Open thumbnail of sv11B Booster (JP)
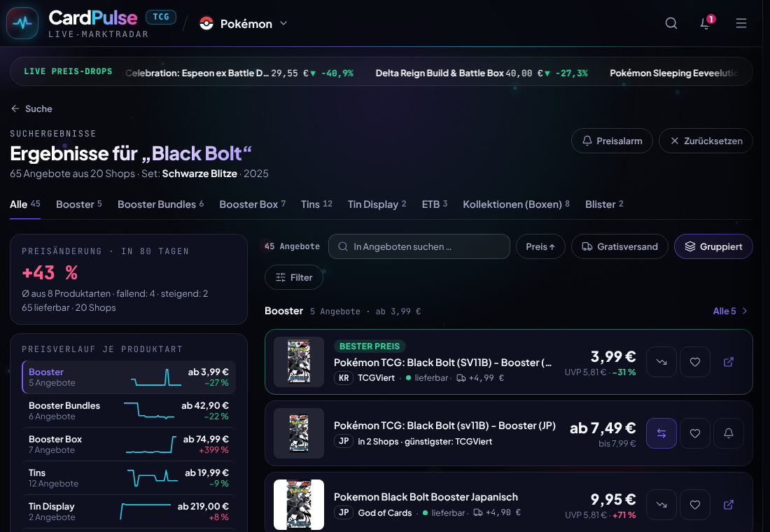This screenshot has width=770, height=532. pyautogui.click(x=299, y=433)
